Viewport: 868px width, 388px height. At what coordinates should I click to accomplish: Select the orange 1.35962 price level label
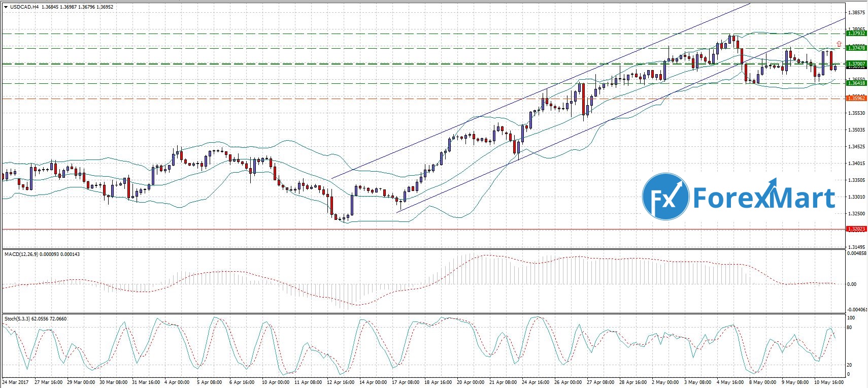856,98
